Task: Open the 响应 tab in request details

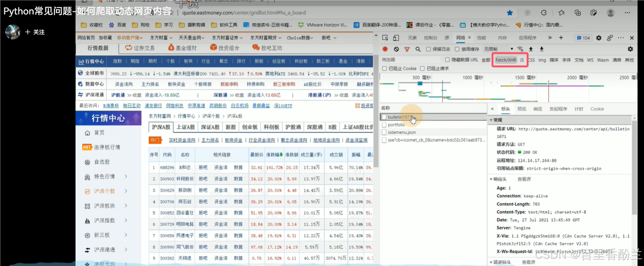Action: 538,109
